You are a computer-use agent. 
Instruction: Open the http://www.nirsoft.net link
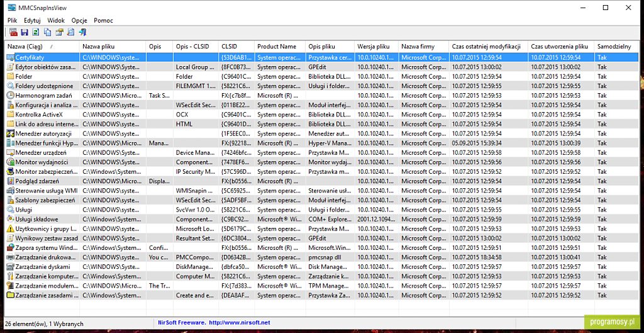(x=240, y=323)
